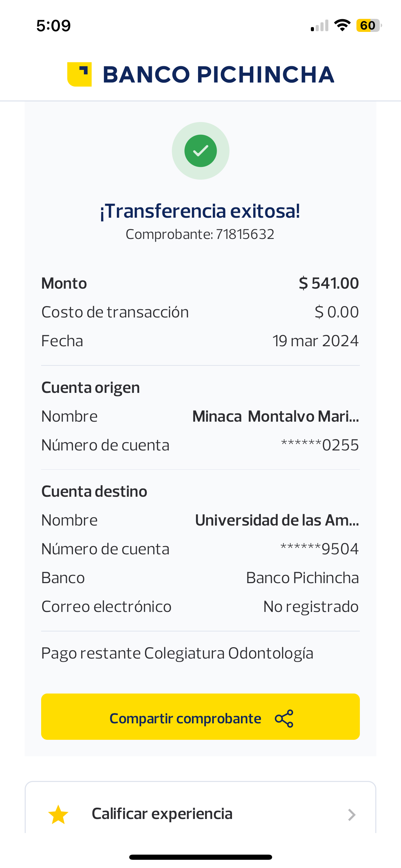The height and width of the screenshot is (868, 401).
Task: Tap the Monto amount $ 541.00
Action: click(x=329, y=284)
